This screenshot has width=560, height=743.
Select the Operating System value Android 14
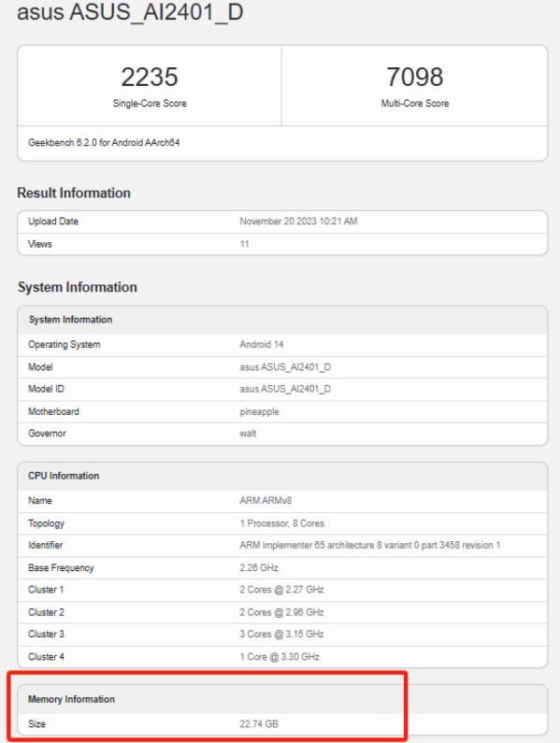261,345
